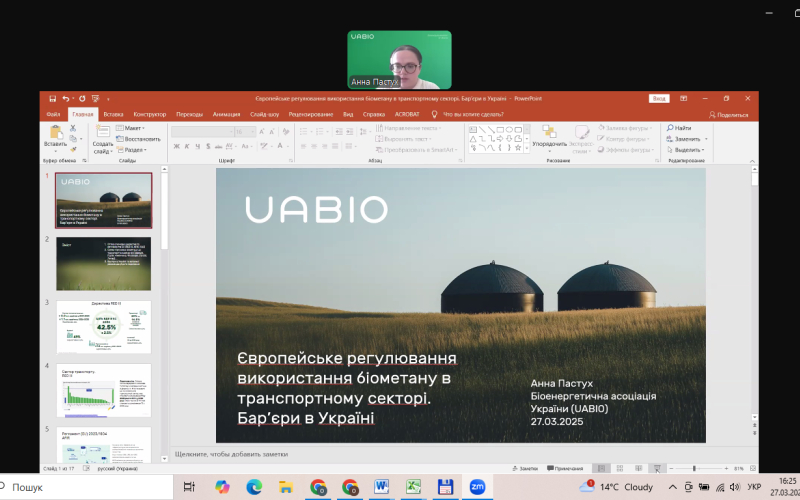The height and width of the screenshot is (500, 800).
Task: Open the Макет layout dropdown
Action: coord(131,128)
